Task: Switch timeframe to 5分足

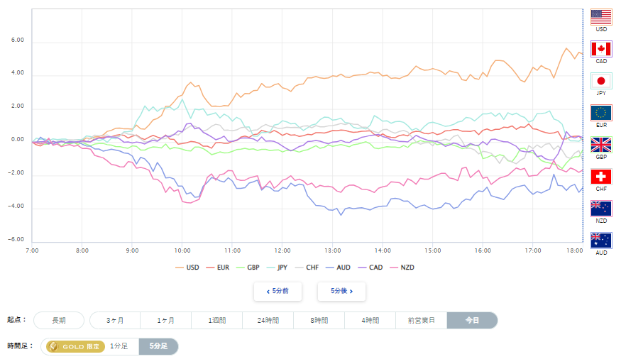Action: pos(158,346)
